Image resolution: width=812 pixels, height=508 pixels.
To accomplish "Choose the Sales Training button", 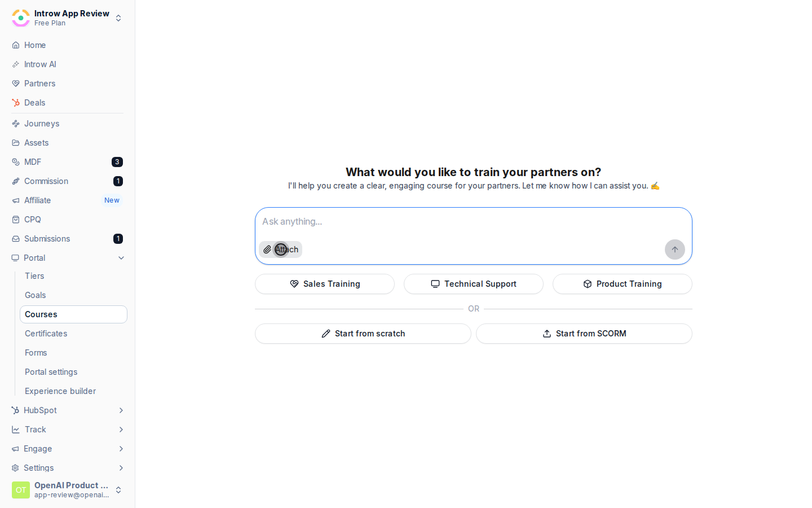I will point(325,284).
